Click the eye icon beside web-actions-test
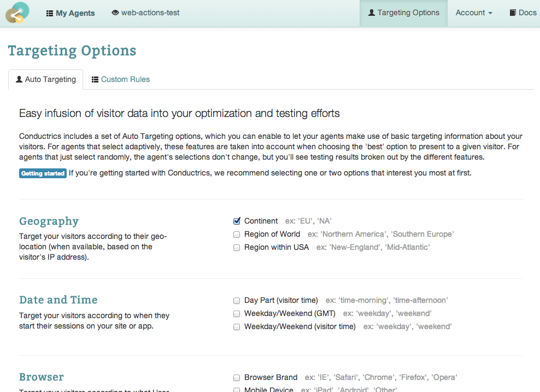The height and width of the screenshot is (392, 540). pos(115,13)
